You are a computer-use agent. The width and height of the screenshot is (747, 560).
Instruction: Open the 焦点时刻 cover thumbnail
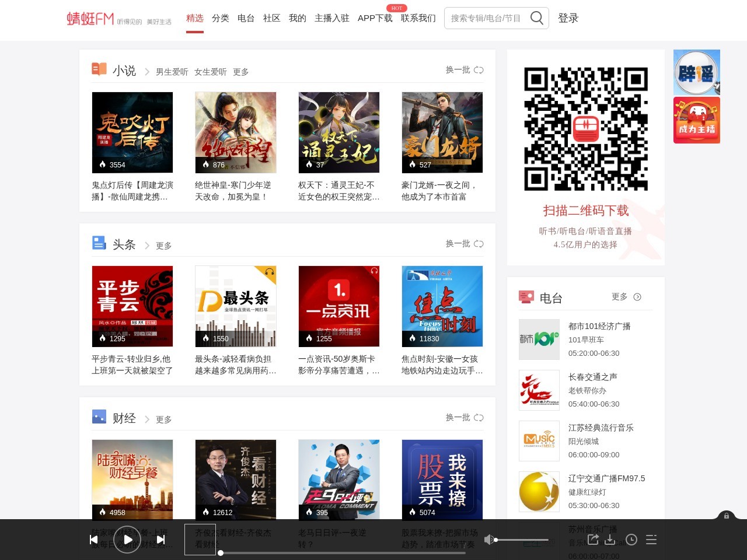[442, 306]
